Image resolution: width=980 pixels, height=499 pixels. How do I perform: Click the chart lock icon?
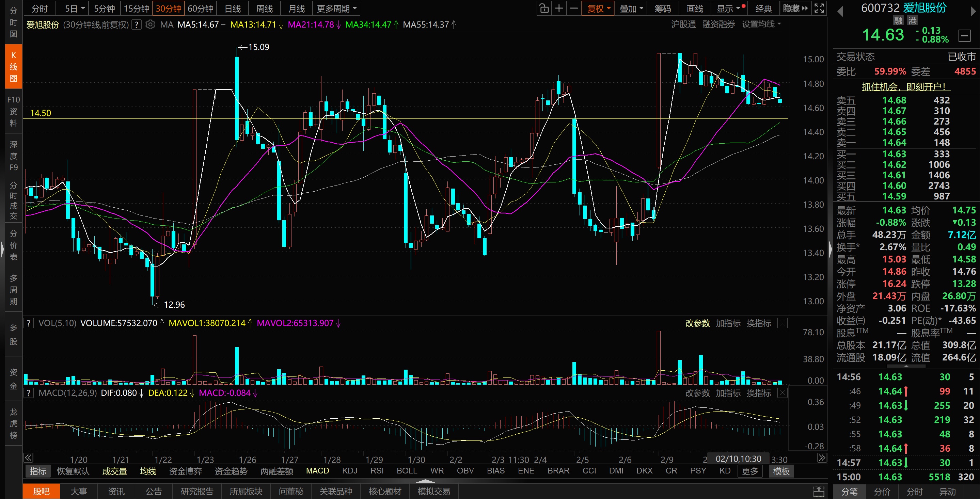(544, 9)
